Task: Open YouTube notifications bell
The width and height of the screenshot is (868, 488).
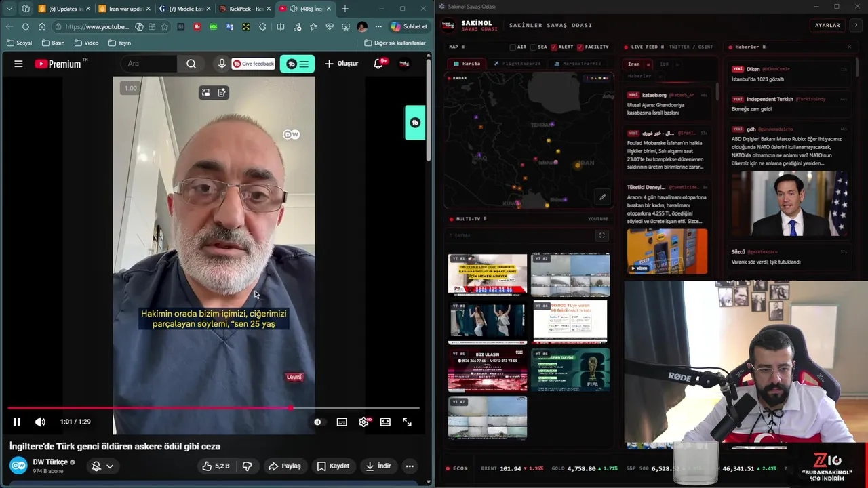Action: [378, 64]
